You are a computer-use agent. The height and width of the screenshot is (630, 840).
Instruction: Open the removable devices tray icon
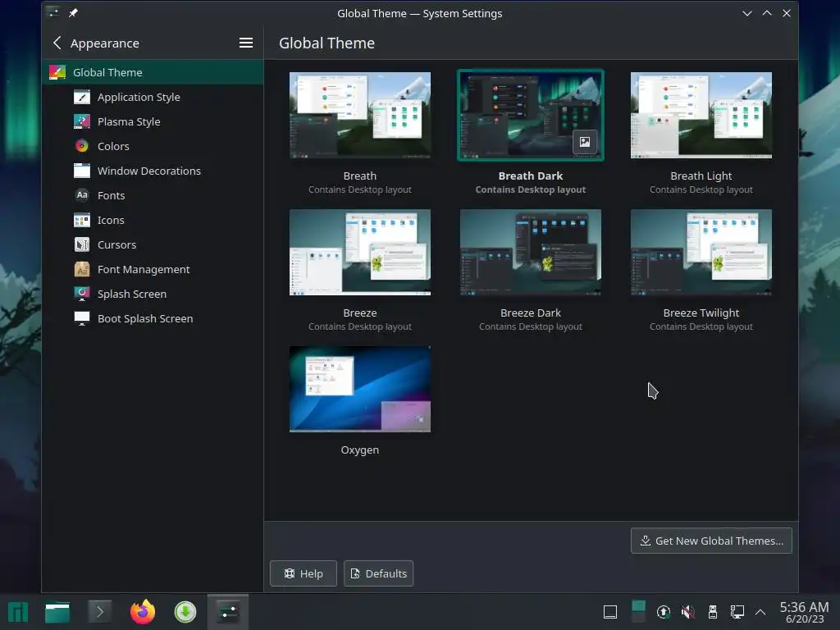tap(713, 612)
